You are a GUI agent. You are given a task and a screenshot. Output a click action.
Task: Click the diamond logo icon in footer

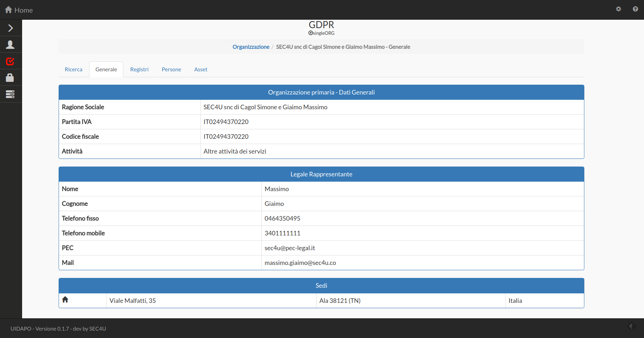tap(631, 326)
